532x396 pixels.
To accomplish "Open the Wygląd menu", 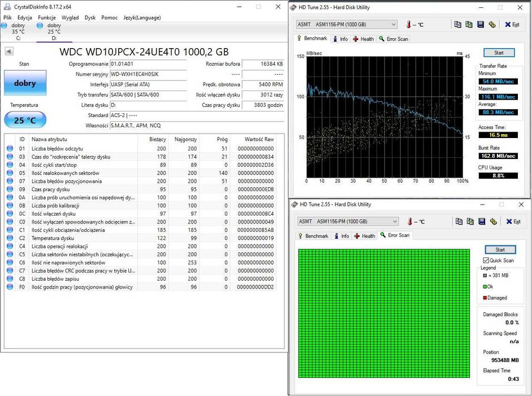I will pos(70,18).
